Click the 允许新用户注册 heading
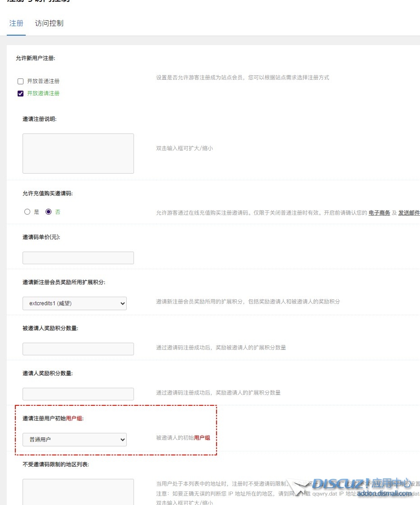This screenshot has height=505, width=420. (36, 58)
